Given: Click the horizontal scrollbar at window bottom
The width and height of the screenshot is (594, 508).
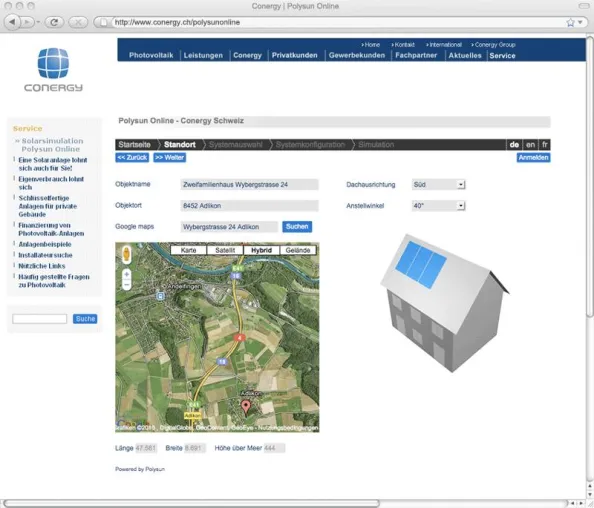Looking at the screenshot, I should [191, 503].
